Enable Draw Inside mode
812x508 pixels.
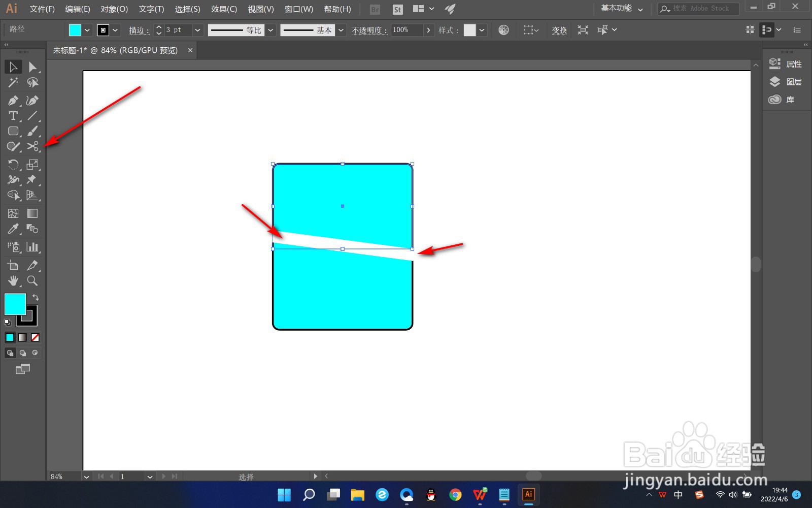click(x=35, y=353)
